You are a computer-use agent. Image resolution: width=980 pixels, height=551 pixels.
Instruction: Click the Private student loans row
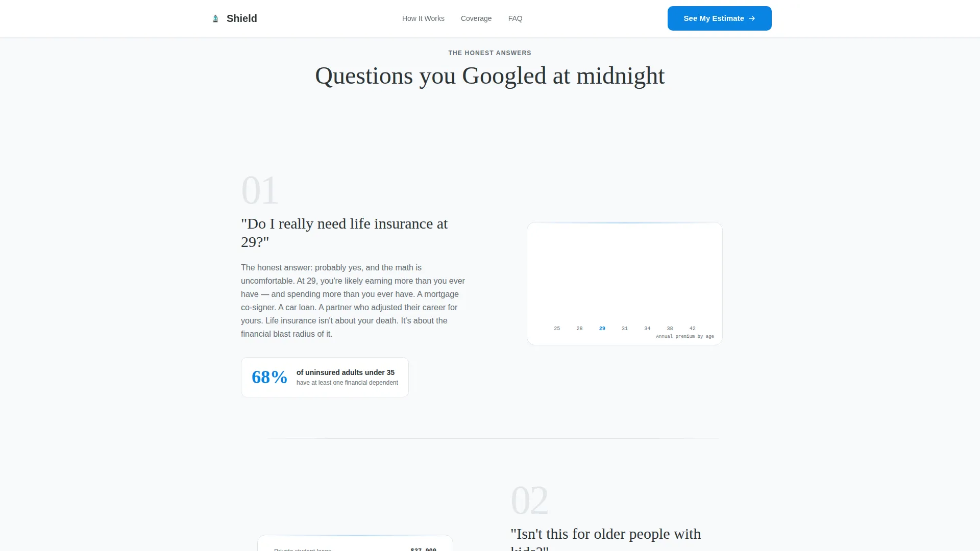[355, 549]
